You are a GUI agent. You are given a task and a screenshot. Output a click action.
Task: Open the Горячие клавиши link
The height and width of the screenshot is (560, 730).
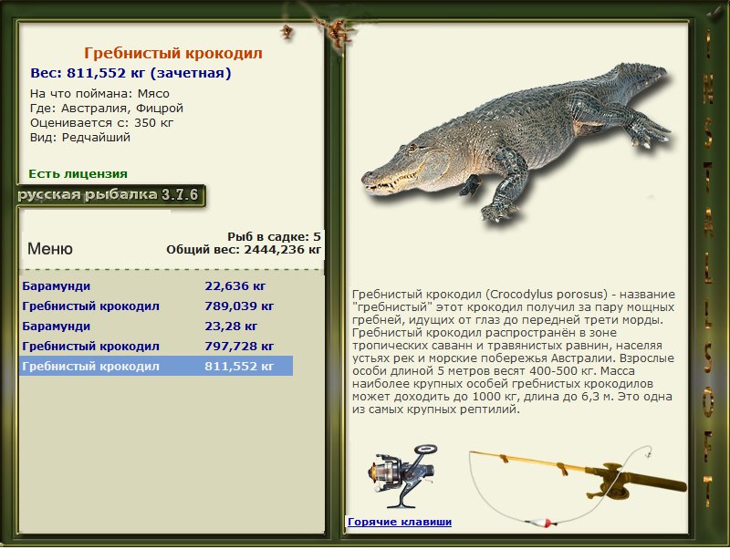(399, 522)
